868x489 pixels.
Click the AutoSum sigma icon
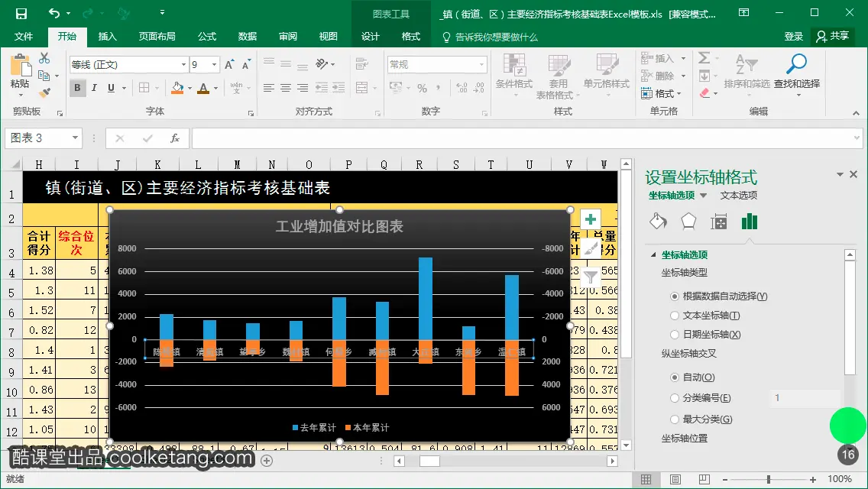pos(704,57)
